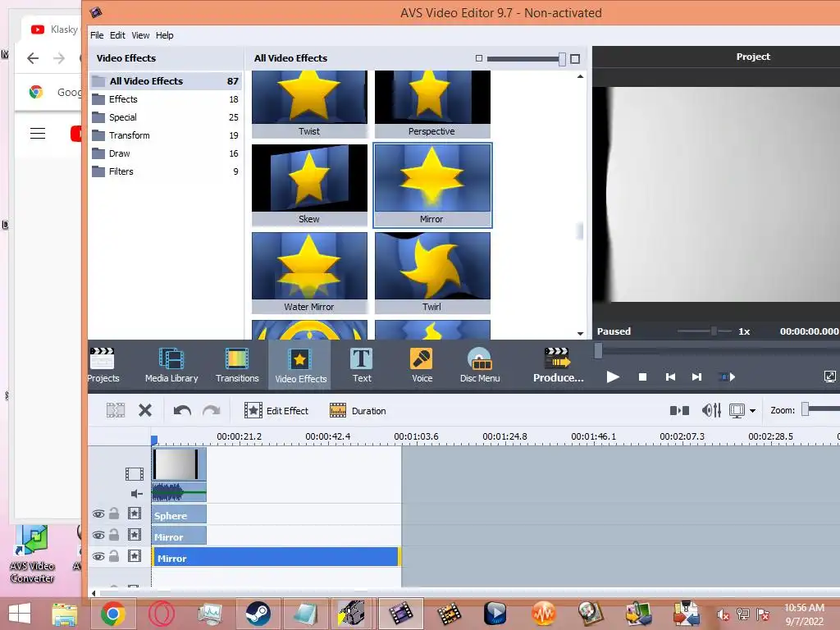Open the Edit menu
The height and width of the screenshot is (630, 840).
point(117,35)
